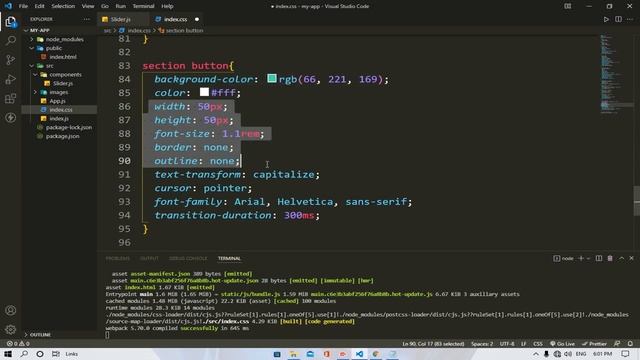Open the Edit menu

pos(39,6)
